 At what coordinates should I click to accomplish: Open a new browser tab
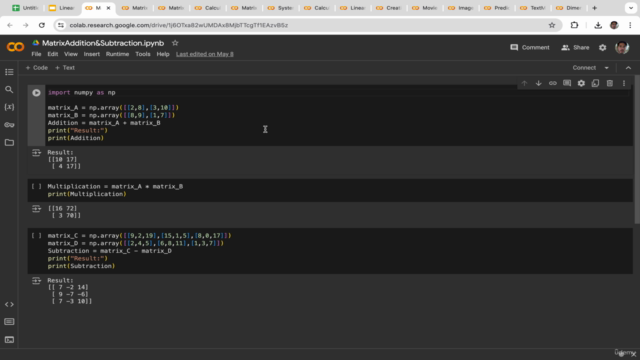point(594,8)
